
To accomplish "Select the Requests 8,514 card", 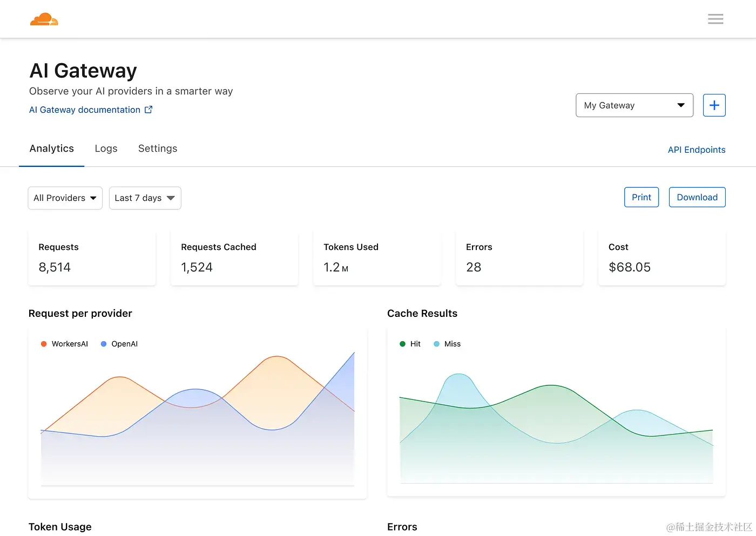I will 92,258.
